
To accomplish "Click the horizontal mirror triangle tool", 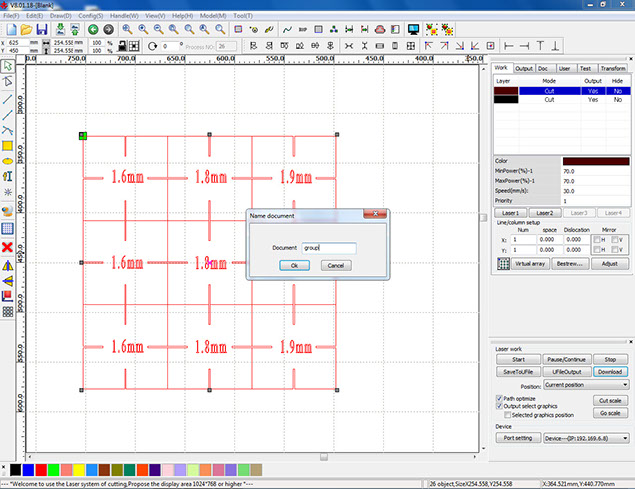I will 7,266.
